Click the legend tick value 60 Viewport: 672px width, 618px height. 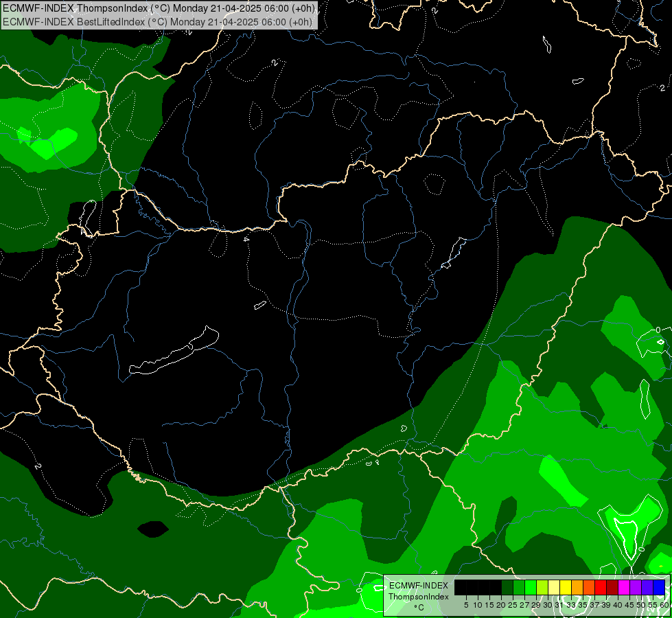pos(664,605)
